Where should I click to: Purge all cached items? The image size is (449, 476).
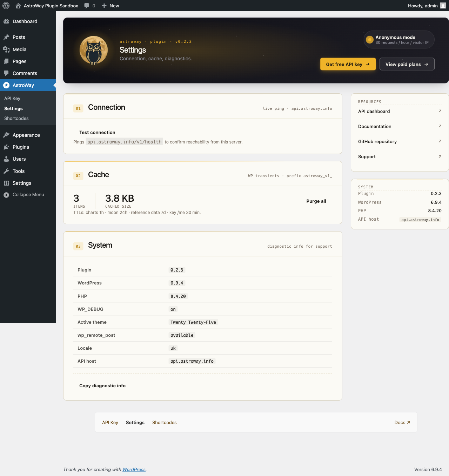[x=316, y=201]
